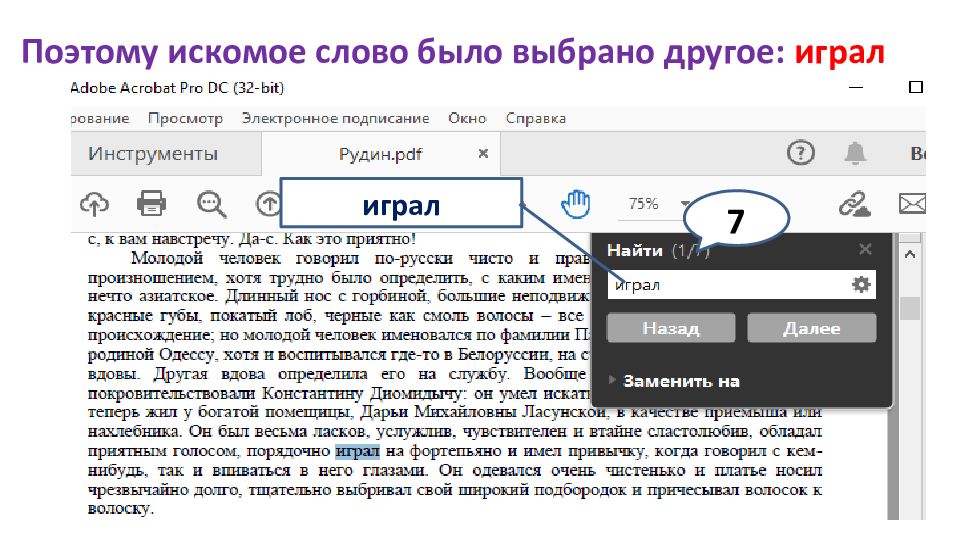This screenshot has width=960, height=540.
Task: Open search settings gear in Find panel
Action: (861, 284)
